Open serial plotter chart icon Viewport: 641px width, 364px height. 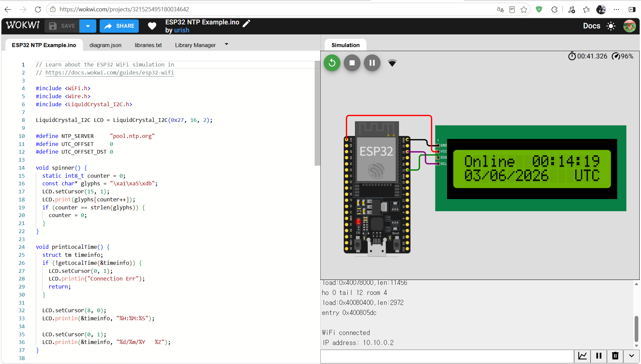click(582, 356)
